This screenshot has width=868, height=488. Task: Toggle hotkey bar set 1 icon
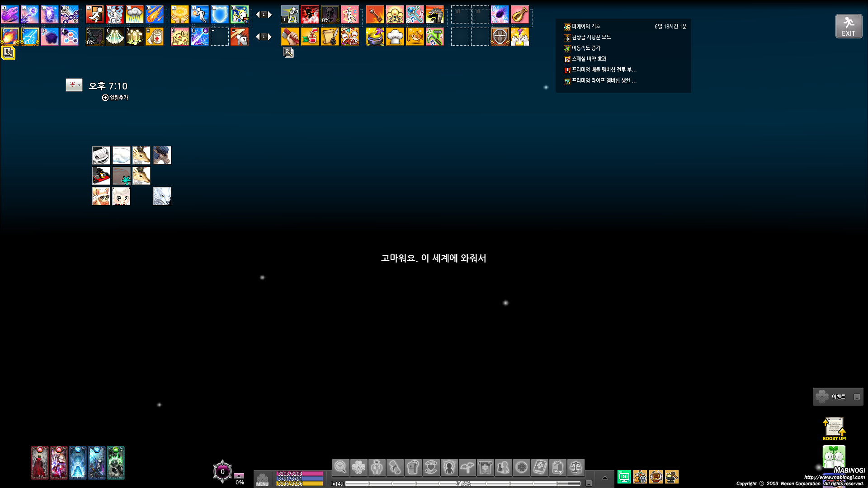click(8, 52)
